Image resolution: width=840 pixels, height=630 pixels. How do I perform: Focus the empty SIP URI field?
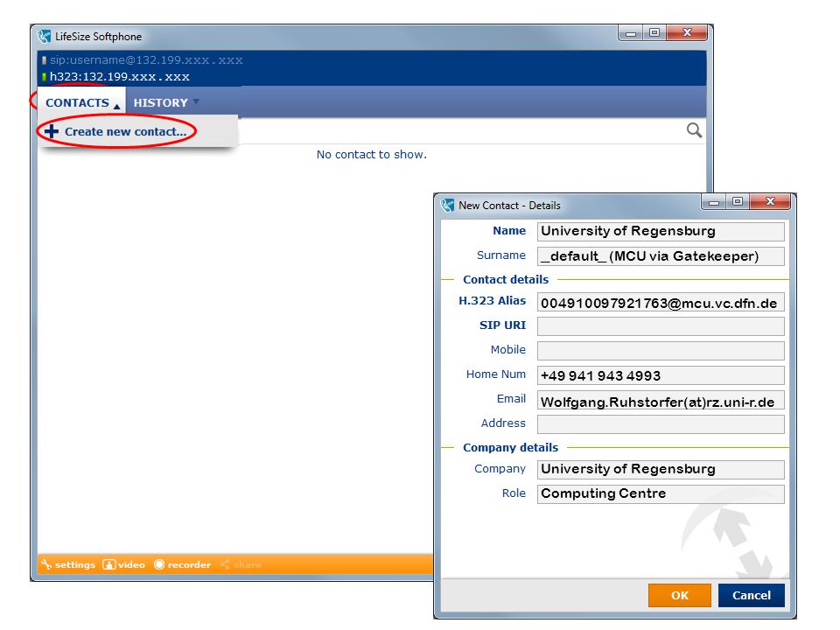click(x=661, y=326)
